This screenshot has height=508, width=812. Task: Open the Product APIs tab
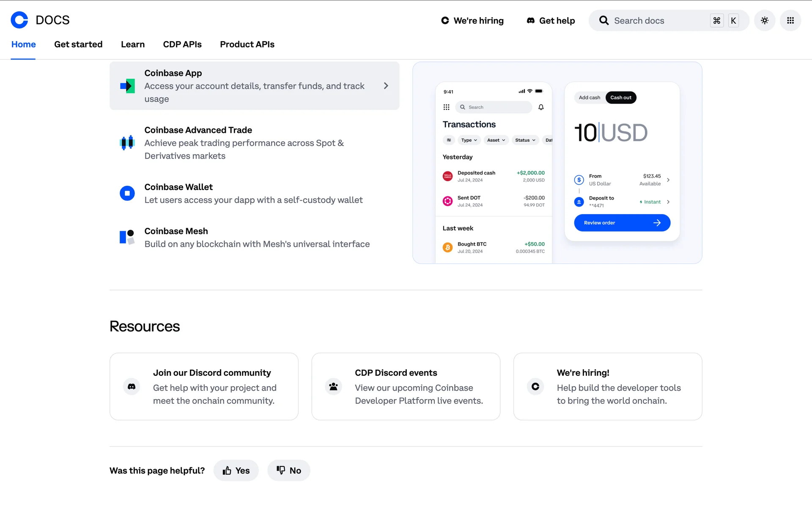point(247,44)
